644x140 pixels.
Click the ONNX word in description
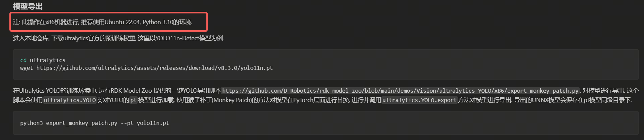tap(540, 100)
